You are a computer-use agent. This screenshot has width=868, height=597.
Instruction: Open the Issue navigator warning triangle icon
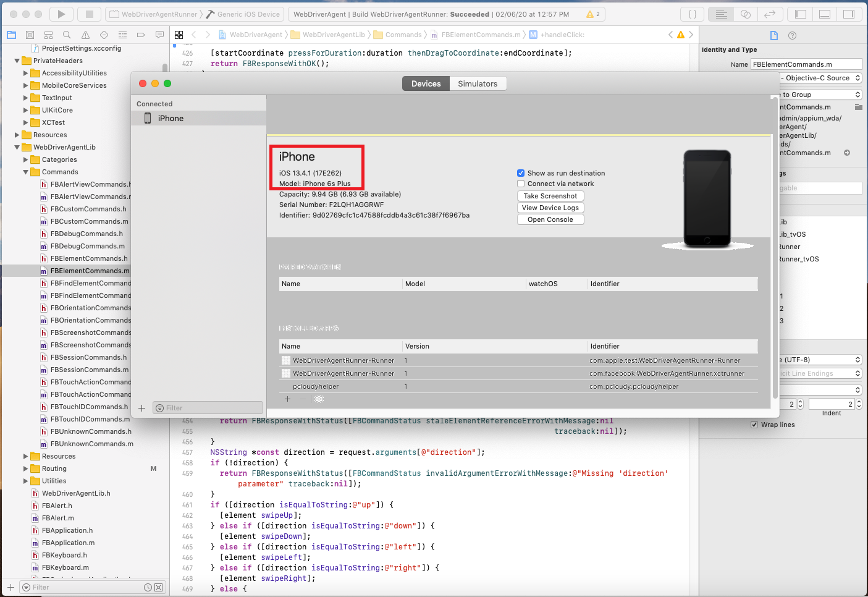[85, 35]
